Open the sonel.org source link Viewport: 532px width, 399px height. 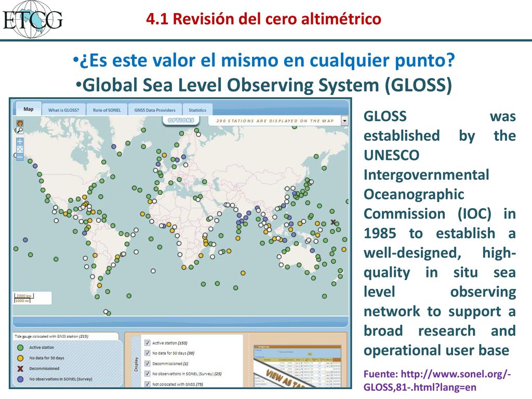(x=437, y=380)
